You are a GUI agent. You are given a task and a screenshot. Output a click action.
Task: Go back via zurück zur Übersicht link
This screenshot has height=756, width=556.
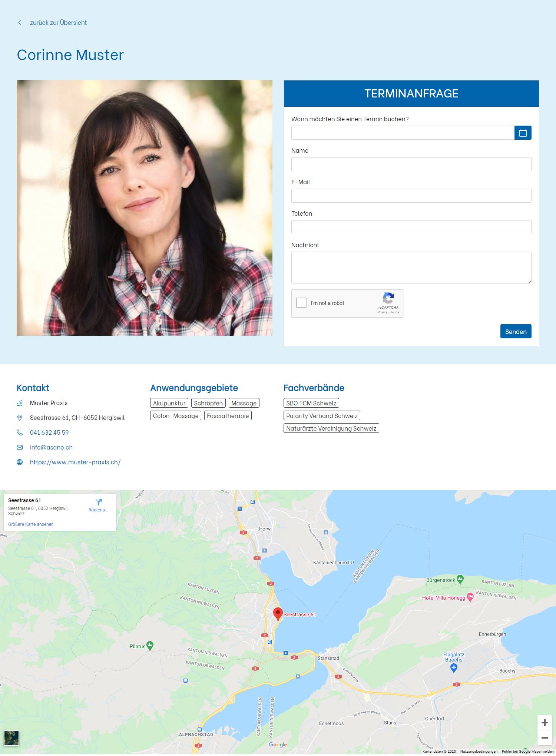point(58,23)
